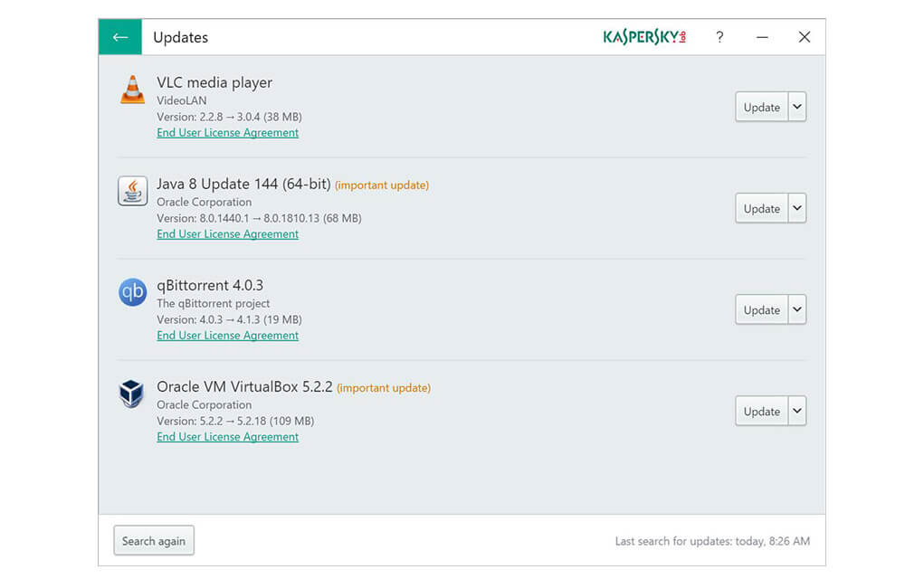
Task: Select the 'Java 8 Update 144 (64-bit)' title
Action: click(x=243, y=184)
